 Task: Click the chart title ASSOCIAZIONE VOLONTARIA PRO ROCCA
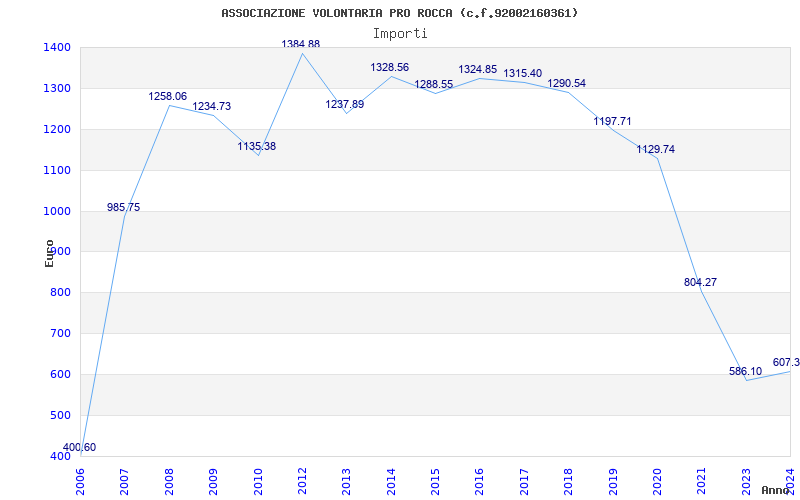399,13
